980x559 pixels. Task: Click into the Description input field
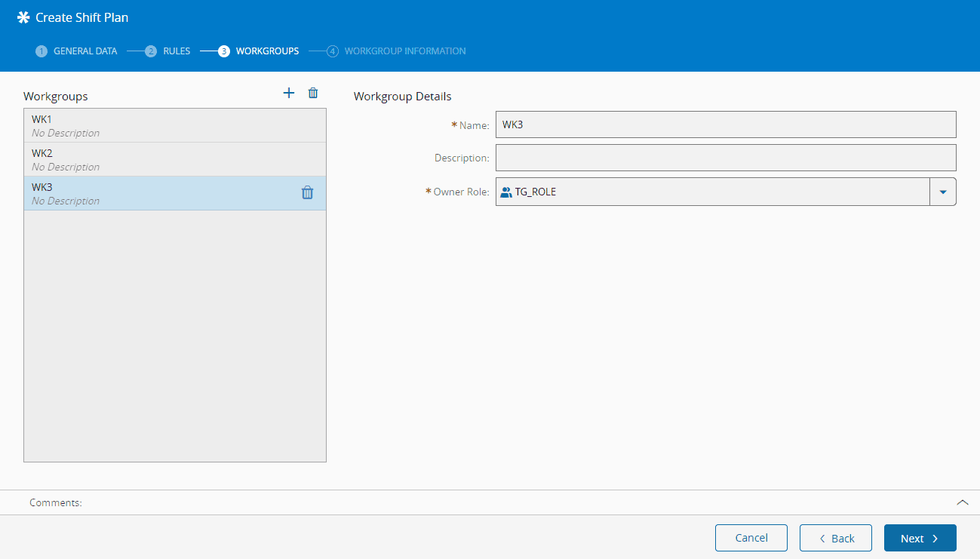tap(725, 158)
